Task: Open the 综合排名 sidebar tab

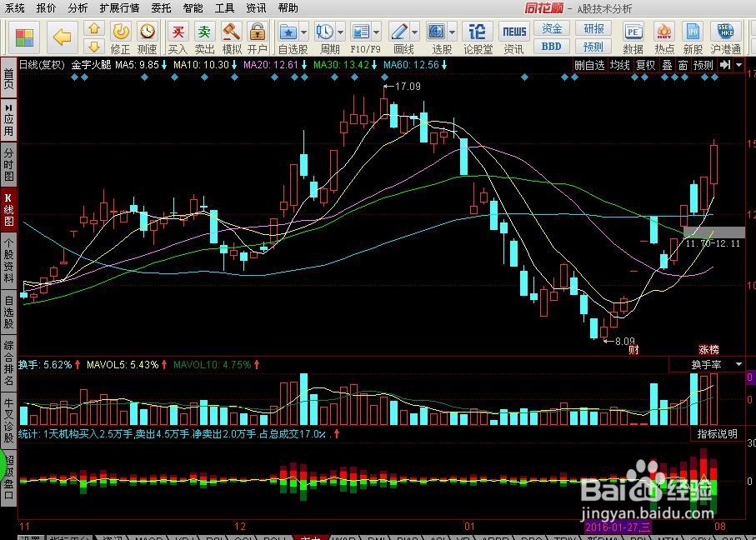Action: coord(8,363)
